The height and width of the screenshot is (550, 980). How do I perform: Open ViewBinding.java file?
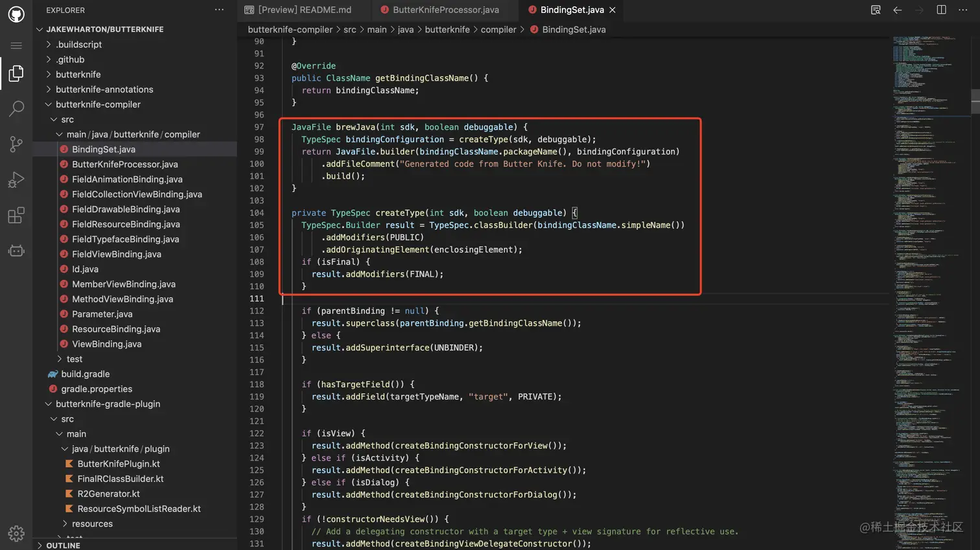click(135, 344)
